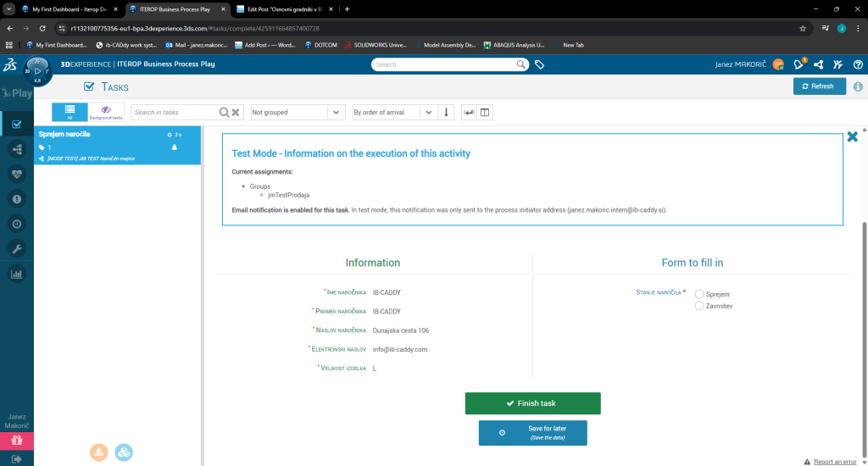The height and width of the screenshot is (466, 868).
Task: Toggle sort direction arrow
Action: [448, 113]
